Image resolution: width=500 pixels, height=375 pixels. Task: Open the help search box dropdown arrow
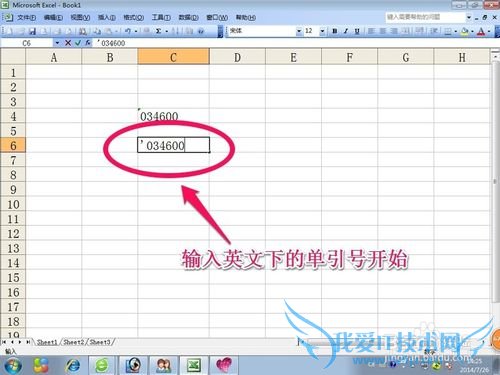click(469, 17)
